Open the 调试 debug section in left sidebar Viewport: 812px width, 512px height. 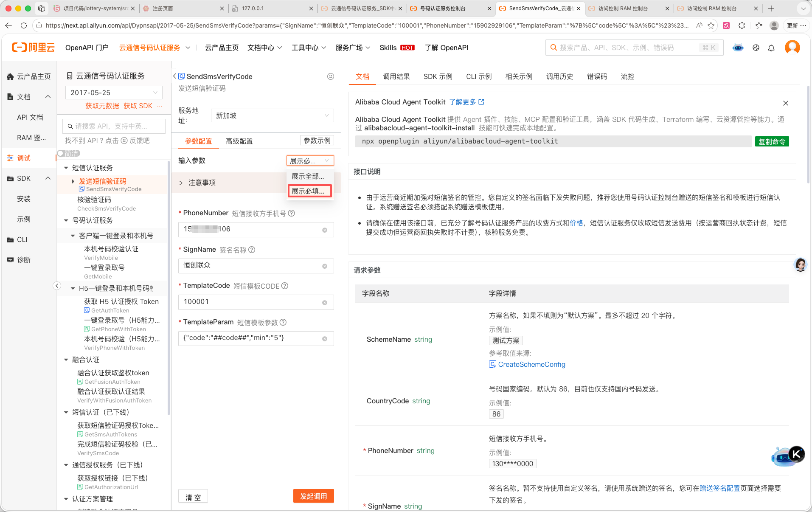point(29,158)
